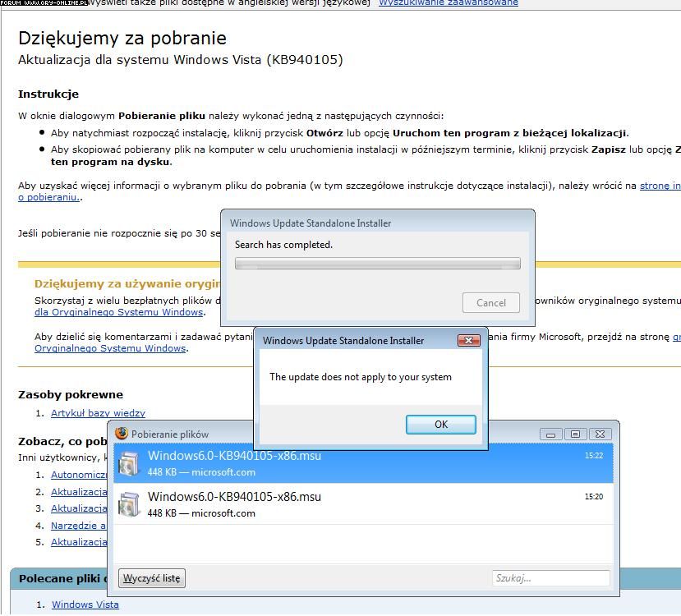This screenshot has width=681, height=616.
Task: Follow the Windows Vista link under Polecane pliki
Action: pyautogui.click(x=85, y=605)
